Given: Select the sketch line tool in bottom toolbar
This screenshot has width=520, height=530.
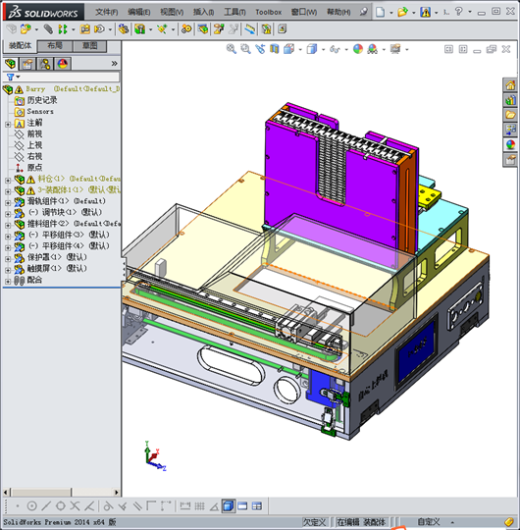Looking at the screenshot, I should (46, 506).
